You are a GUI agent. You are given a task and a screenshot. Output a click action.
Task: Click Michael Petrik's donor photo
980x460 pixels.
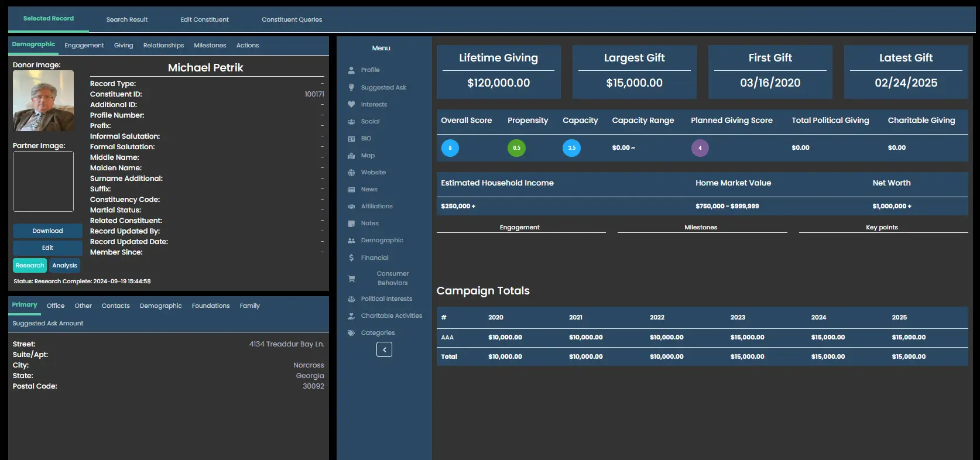coord(43,101)
